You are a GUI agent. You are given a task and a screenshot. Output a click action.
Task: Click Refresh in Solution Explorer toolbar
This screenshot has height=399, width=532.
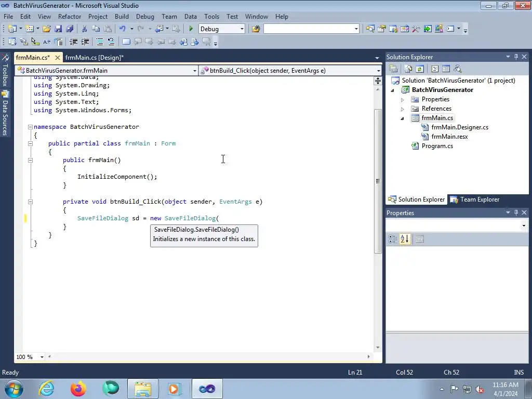point(420,69)
